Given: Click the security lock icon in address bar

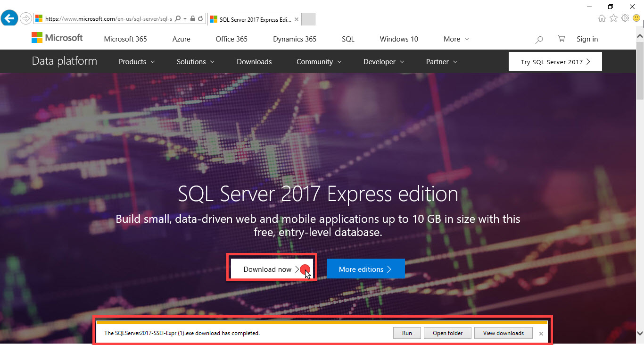Looking at the screenshot, I should point(192,18).
